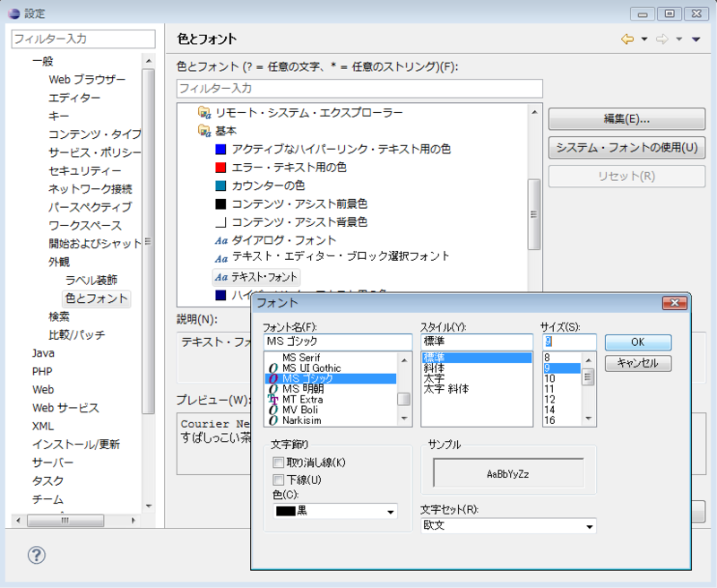
Task: Click the システム・フォントの使用(U) button
Action: point(626,148)
